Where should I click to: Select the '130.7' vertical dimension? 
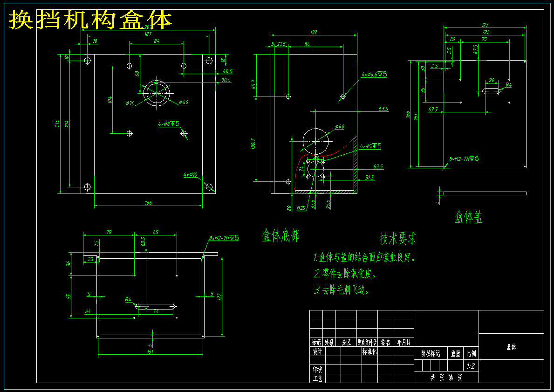coord(253,144)
